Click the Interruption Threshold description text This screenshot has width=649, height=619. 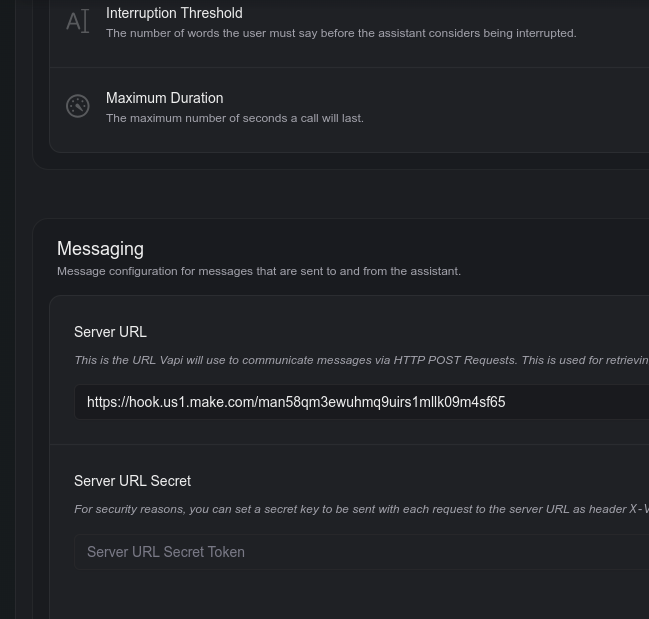click(x=341, y=33)
